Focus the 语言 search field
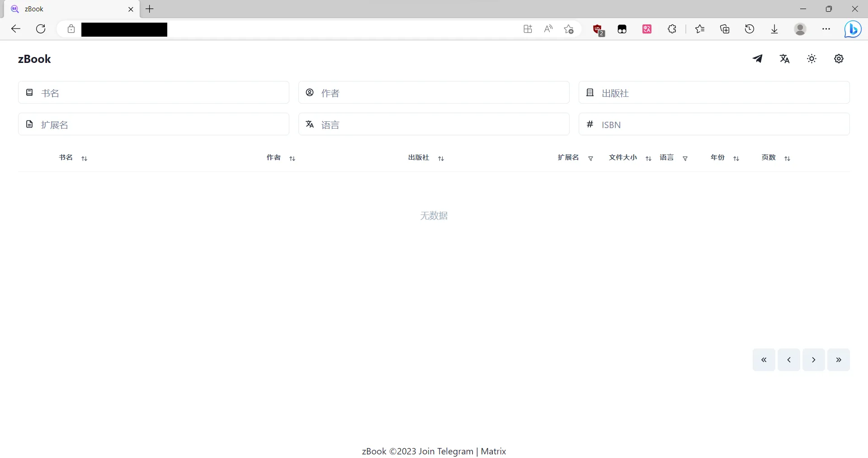Viewport: 868px width, 458px height. (434, 124)
